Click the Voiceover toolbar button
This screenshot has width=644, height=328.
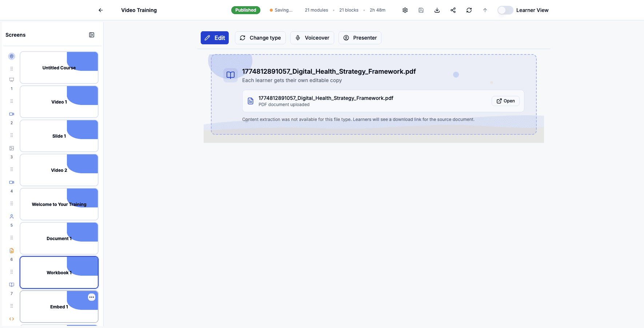coord(312,38)
